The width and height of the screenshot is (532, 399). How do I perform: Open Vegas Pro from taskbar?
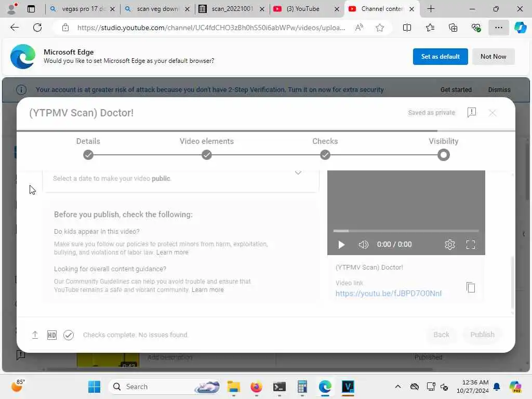[348, 387]
